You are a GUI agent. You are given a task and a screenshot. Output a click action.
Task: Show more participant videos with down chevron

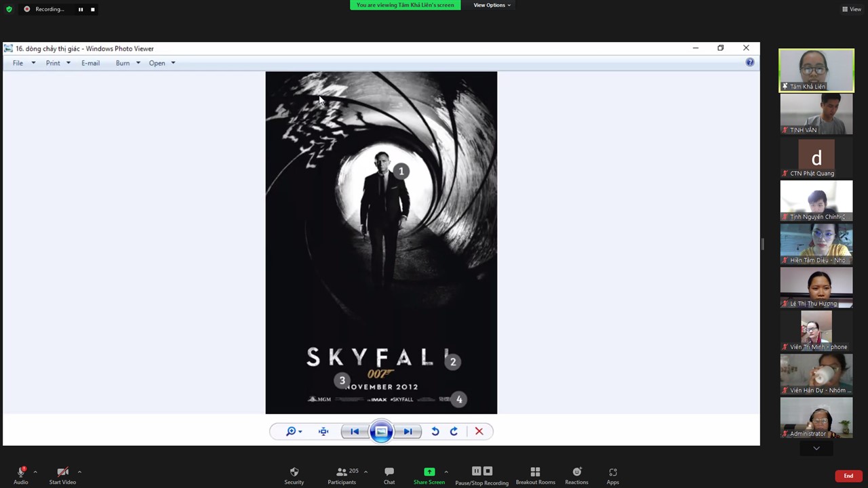pos(816,448)
